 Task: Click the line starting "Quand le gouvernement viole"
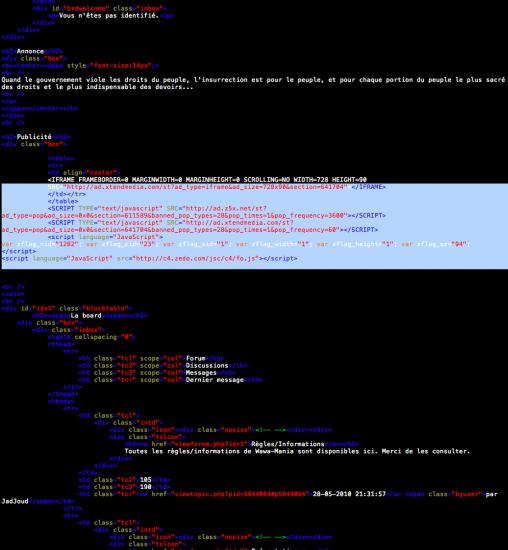(x=253, y=80)
